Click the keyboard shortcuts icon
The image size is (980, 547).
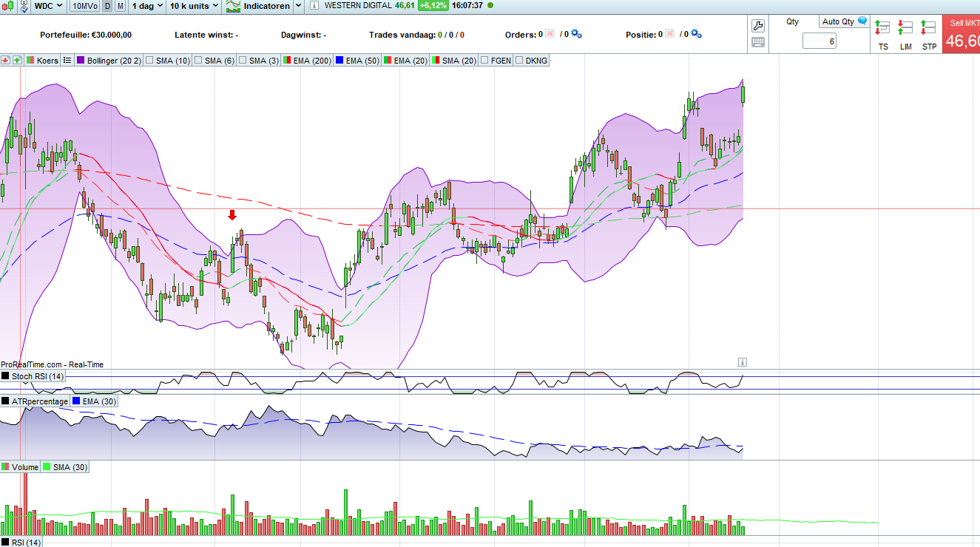[758, 42]
